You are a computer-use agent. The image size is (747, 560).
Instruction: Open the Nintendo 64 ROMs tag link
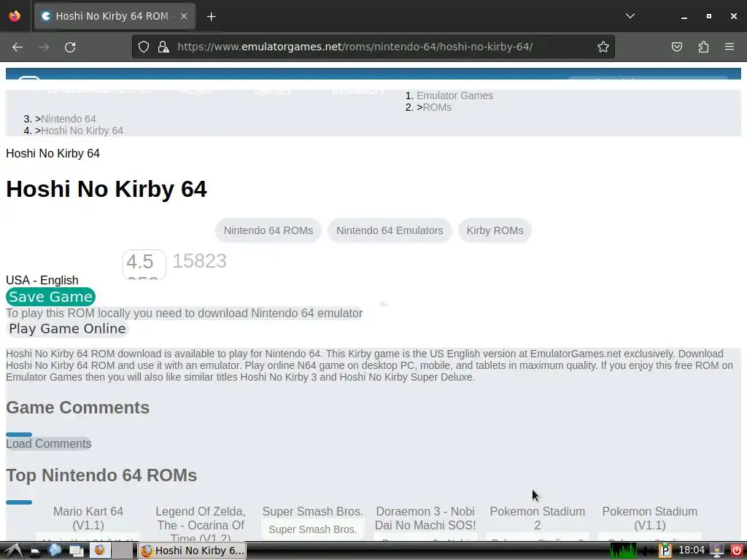click(268, 230)
